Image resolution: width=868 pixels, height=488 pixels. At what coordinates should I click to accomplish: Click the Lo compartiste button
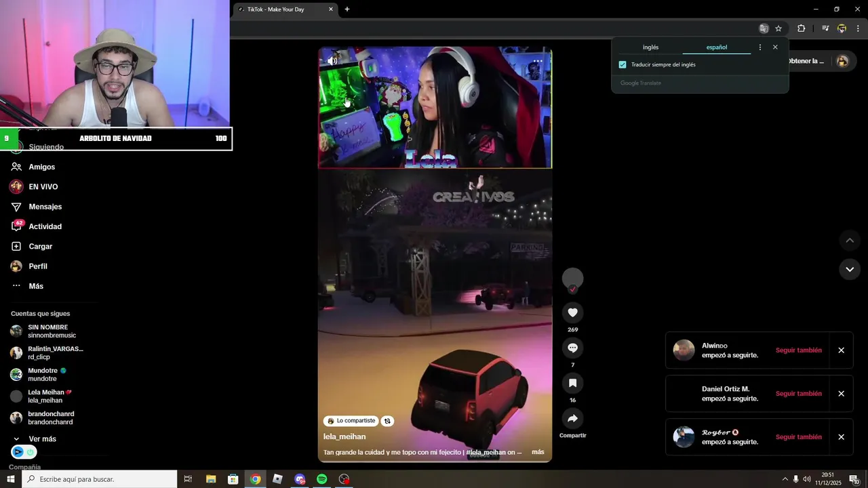[x=351, y=421]
